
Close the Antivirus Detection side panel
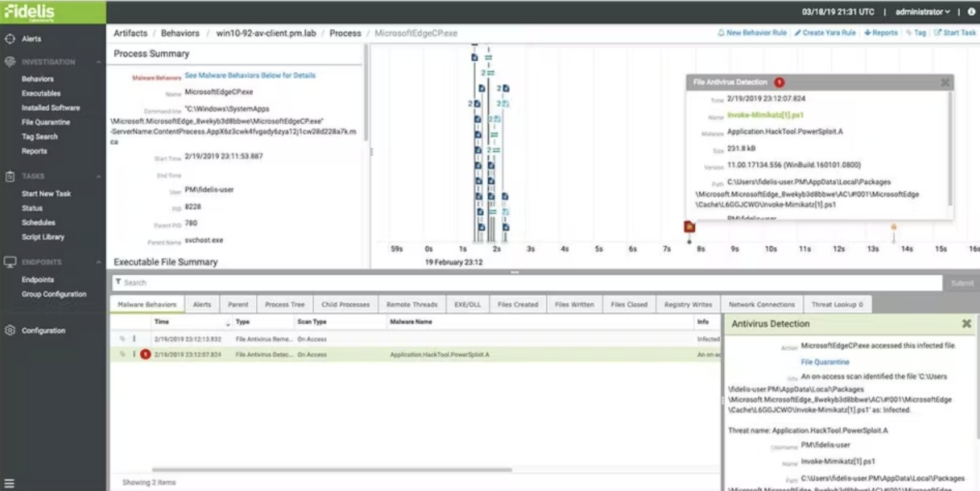pos(966,324)
